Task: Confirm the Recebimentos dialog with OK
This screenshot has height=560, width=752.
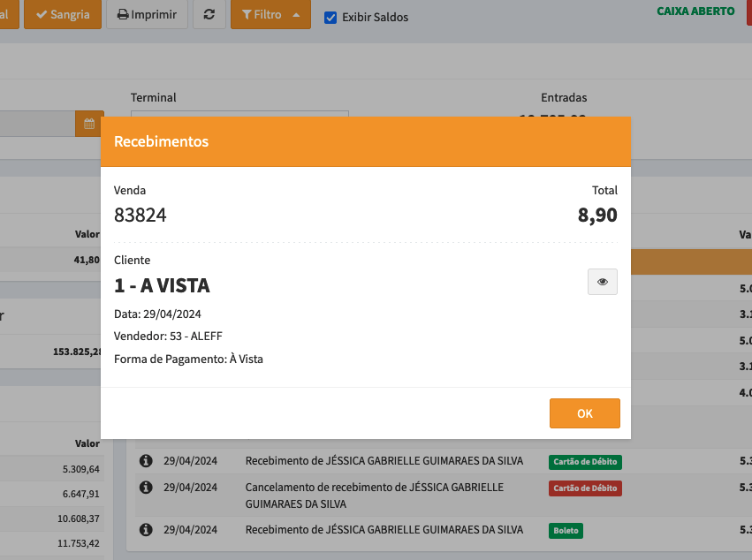Action: 584,413
